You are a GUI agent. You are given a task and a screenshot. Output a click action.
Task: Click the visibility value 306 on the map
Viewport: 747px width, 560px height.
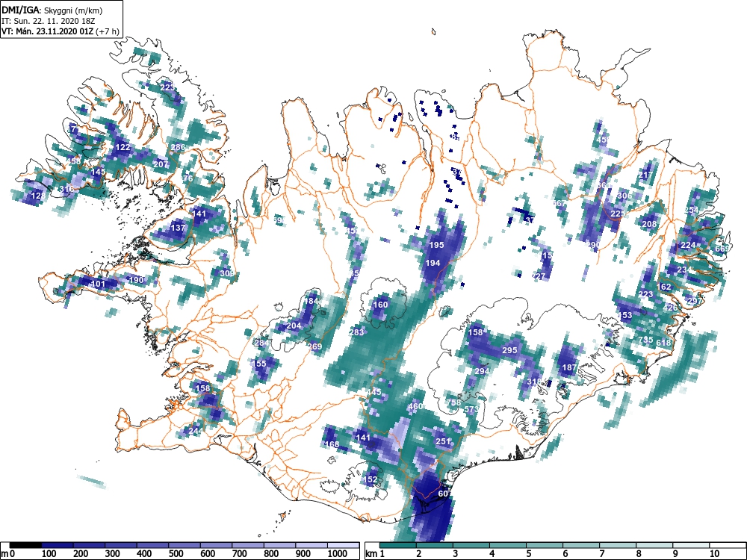[x=624, y=196]
